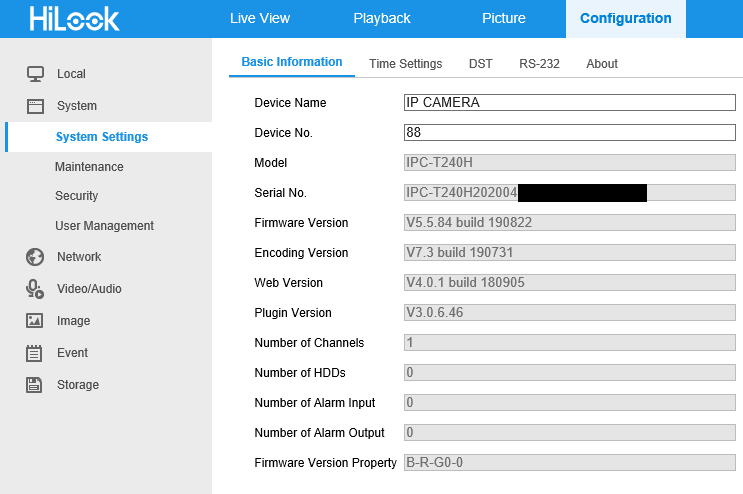
Task: Click the Device Name input field
Action: 568,102
